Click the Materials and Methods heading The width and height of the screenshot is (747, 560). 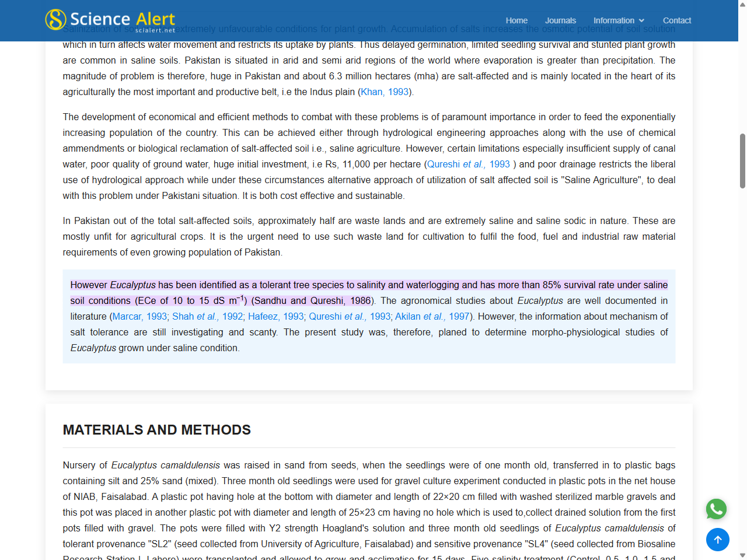(156, 430)
